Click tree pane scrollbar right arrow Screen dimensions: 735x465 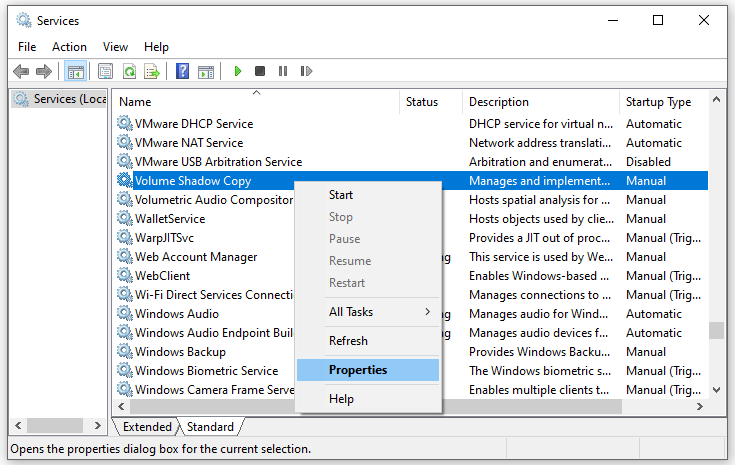coord(98,426)
